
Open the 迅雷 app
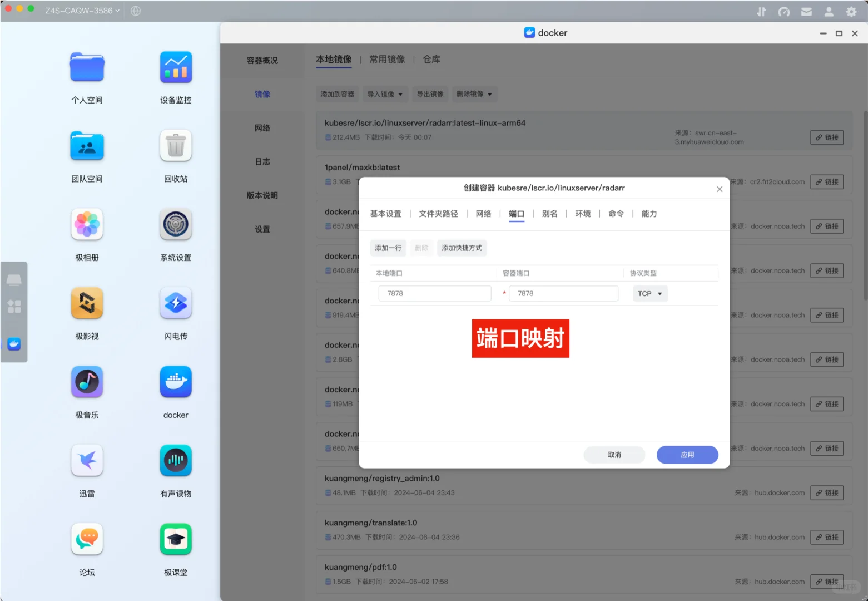pyautogui.click(x=87, y=460)
